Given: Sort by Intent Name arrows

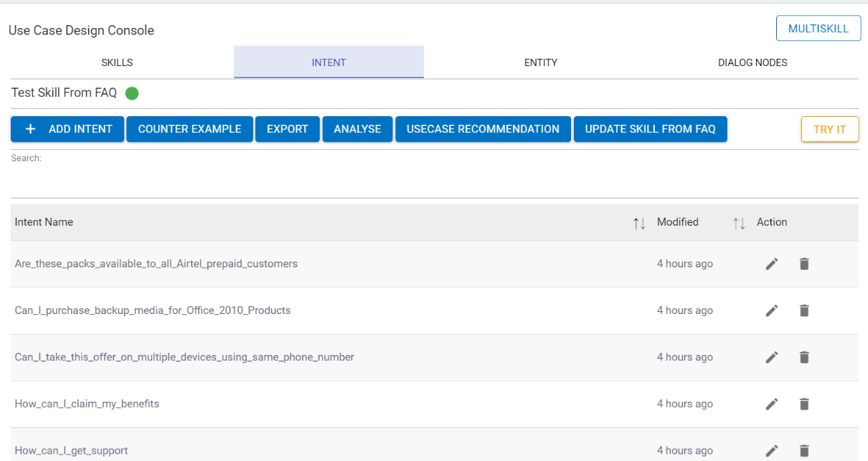Looking at the screenshot, I should (x=639, y=223).
